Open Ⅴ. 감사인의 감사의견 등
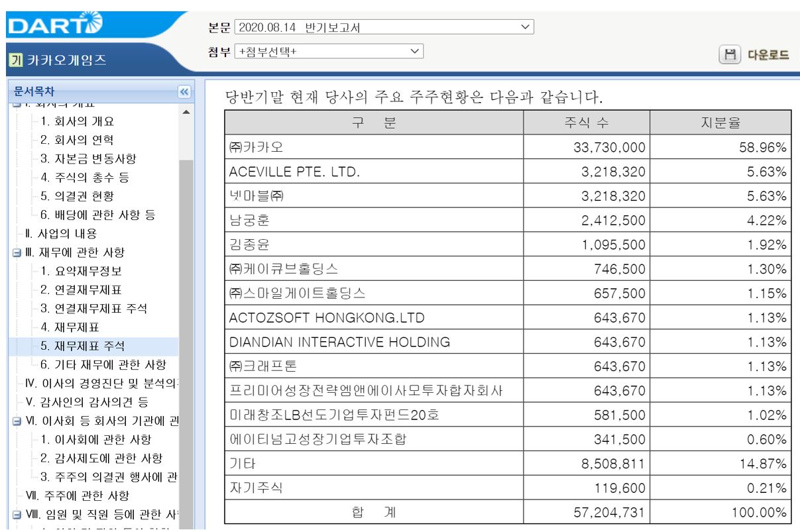 pos(86,401)
